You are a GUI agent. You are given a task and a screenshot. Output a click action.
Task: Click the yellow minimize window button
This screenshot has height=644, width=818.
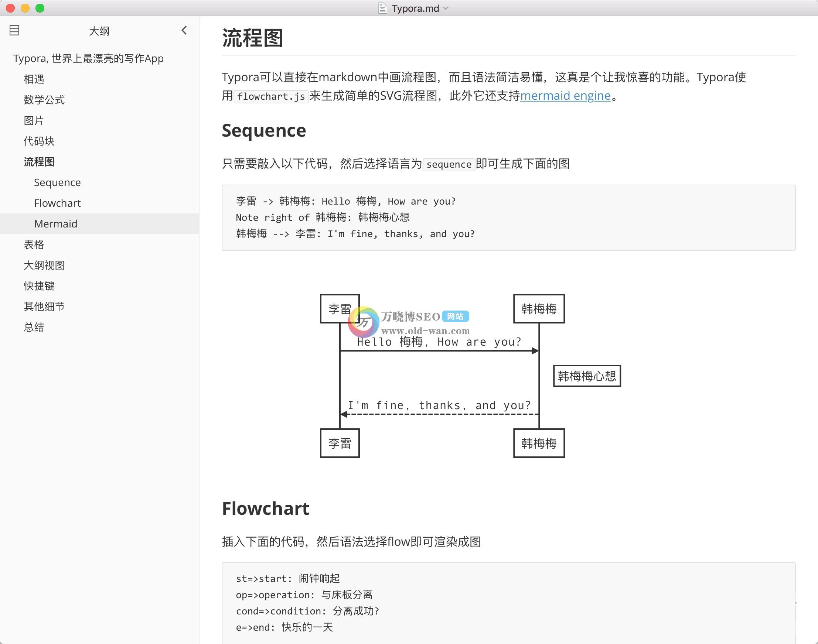tap(25, 8)
